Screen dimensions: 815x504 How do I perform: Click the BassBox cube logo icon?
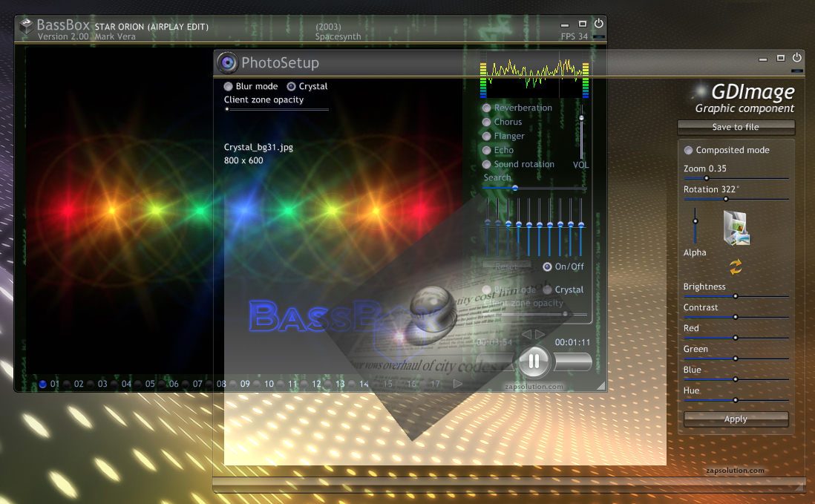[27, 26]
